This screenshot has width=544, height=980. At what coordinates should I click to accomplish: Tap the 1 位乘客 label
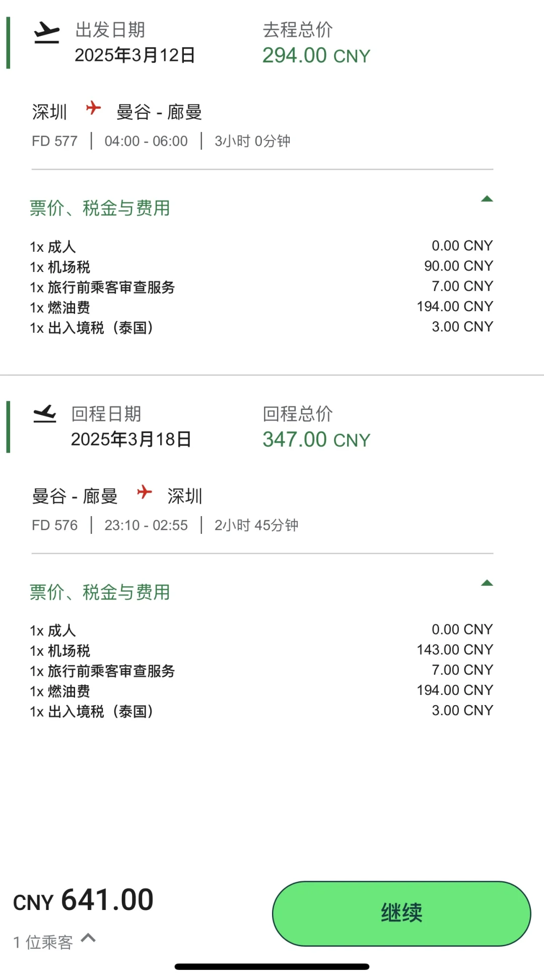(x=43, y=942)
